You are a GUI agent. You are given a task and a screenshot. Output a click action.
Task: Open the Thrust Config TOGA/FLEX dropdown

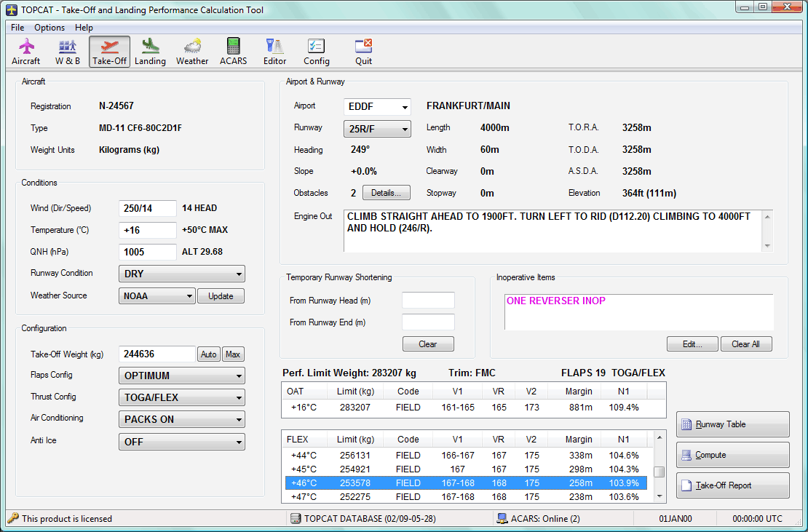point(182,397)
